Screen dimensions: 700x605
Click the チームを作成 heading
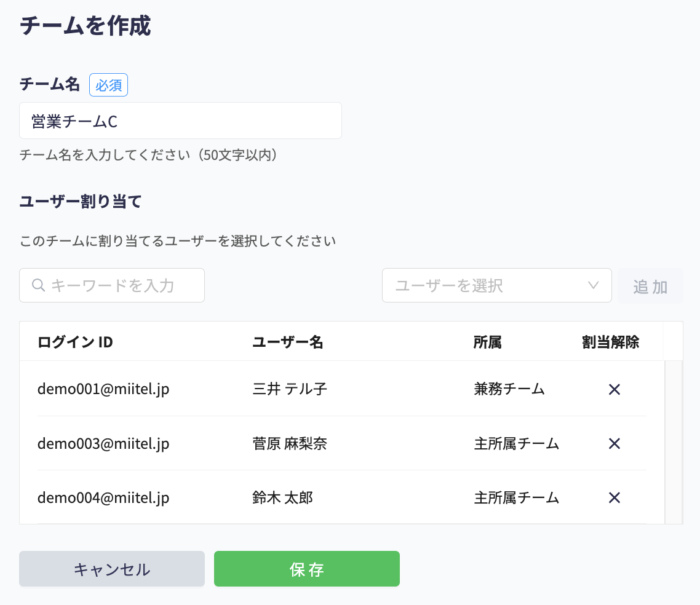86,25
